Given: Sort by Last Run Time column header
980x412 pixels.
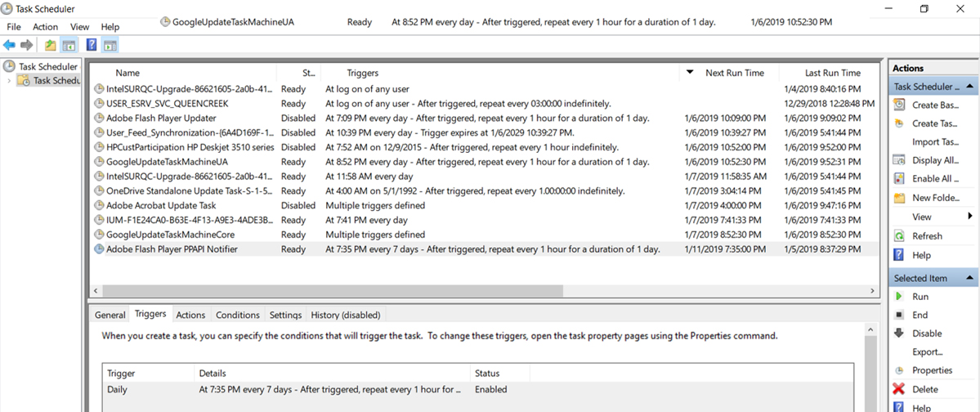Looking at the screenshot, I should pyautogui.click(x=832, y=73).
